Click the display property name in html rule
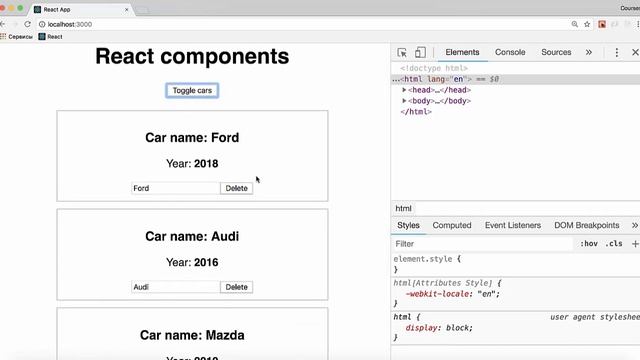The image size is (640, 360). pyautogui.click(x=421, y=328)
